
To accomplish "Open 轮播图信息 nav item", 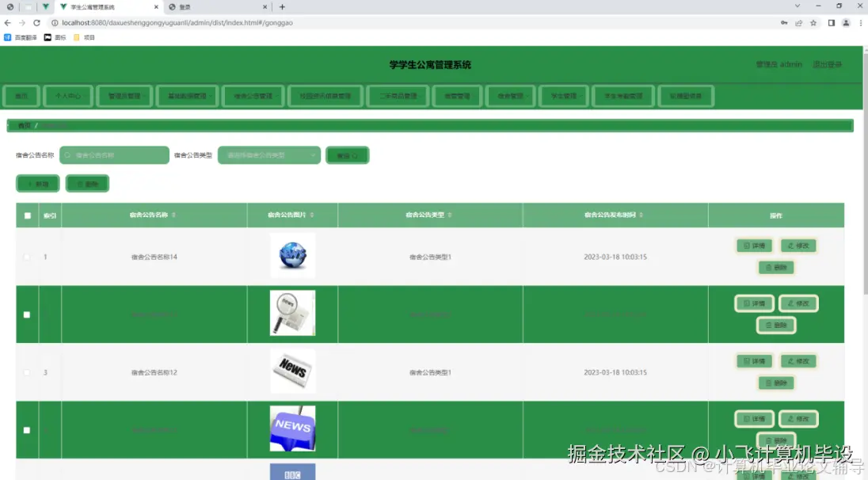I will click(x=686, y=97).
